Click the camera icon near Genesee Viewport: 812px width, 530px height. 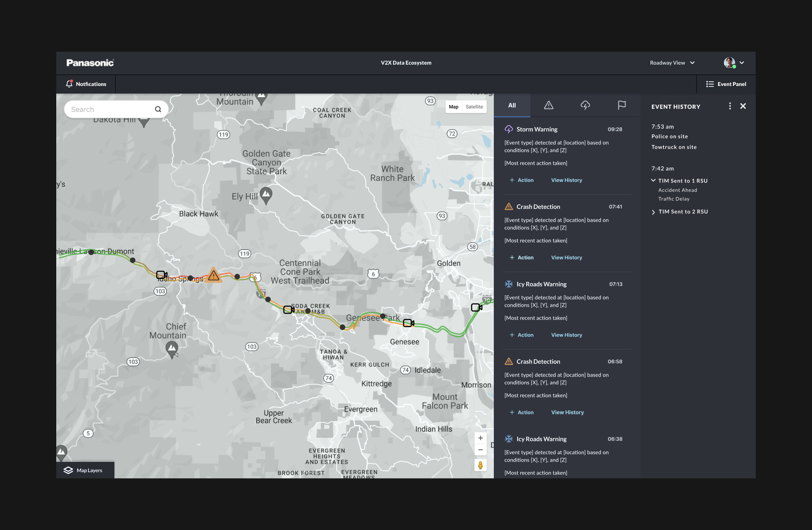408,323
